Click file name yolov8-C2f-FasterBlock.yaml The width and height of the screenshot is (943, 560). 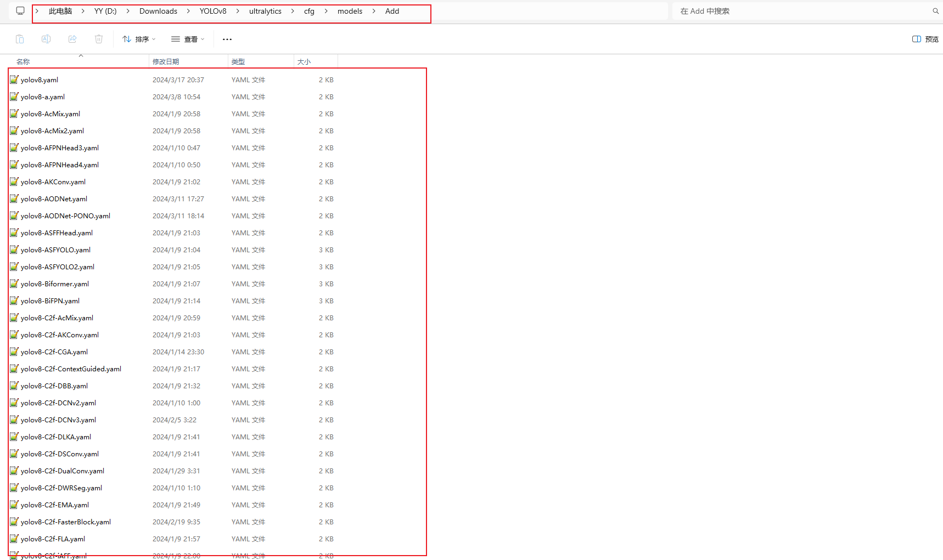tap(66, 522)
